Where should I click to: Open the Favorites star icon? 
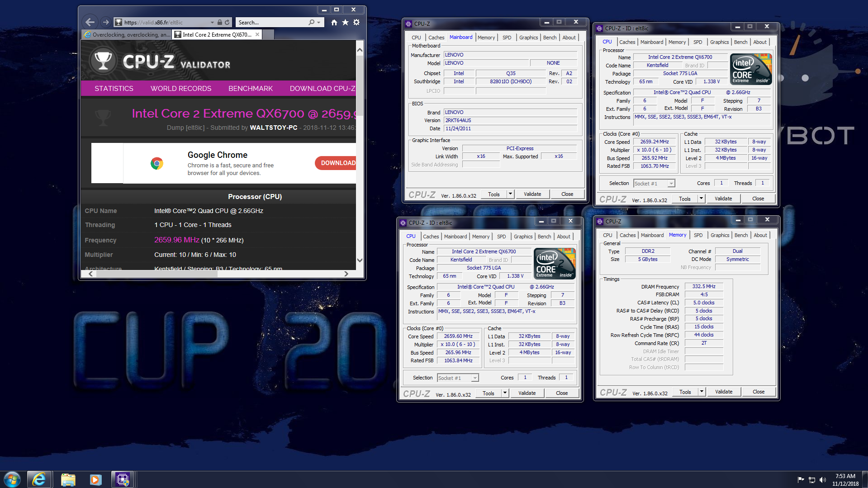pos(345,22)
